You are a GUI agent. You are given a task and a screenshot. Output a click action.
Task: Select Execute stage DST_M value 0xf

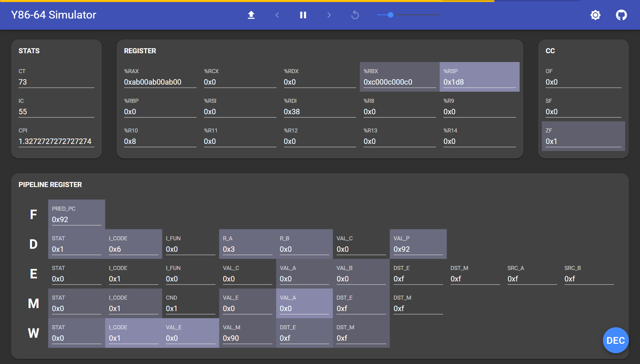click(x=475, y=279)
